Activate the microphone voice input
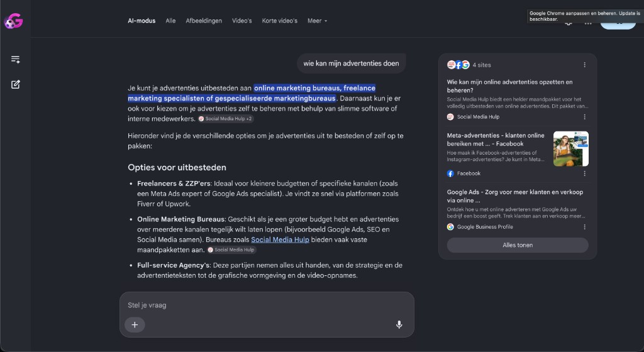This screenshot has width=644, height=352. 399,325
